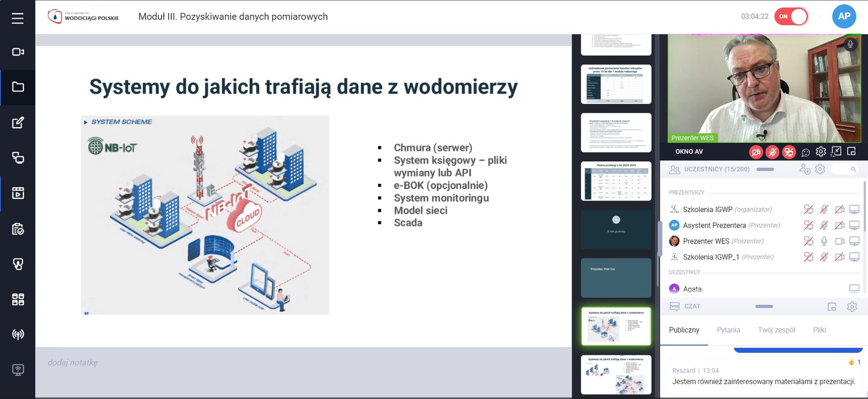This screenshot has height=399, width=868.
Task: Switch to the Pytania chat tab
Action: 728,330
